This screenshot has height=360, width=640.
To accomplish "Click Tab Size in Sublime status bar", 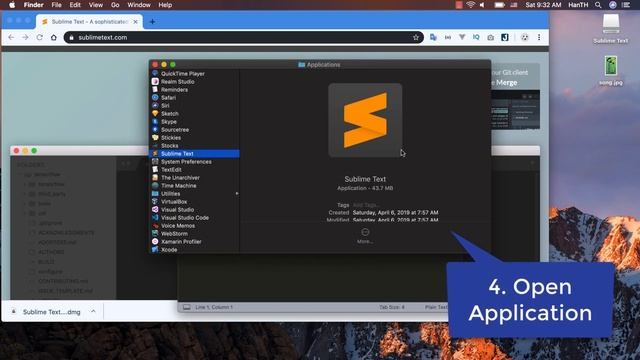I will pyautogui.click(x=391, y=307).
